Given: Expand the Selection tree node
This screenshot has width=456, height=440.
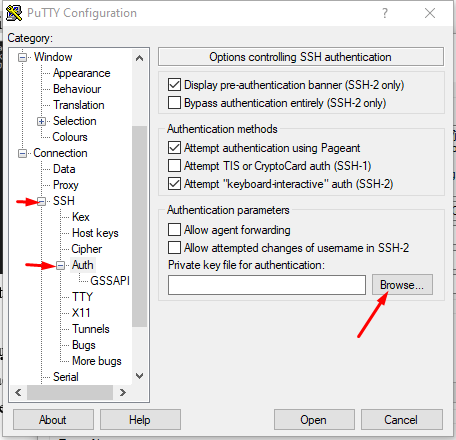Looking at the screenshot, I should [41, 121].
